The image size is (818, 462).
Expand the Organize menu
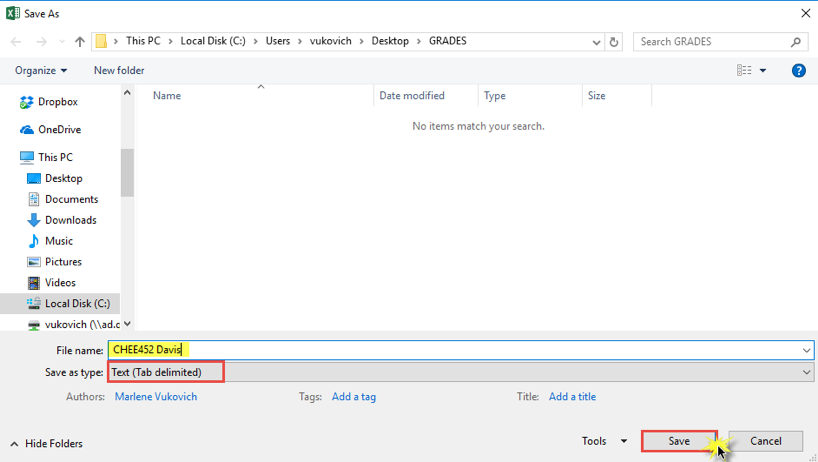(41, 70)
